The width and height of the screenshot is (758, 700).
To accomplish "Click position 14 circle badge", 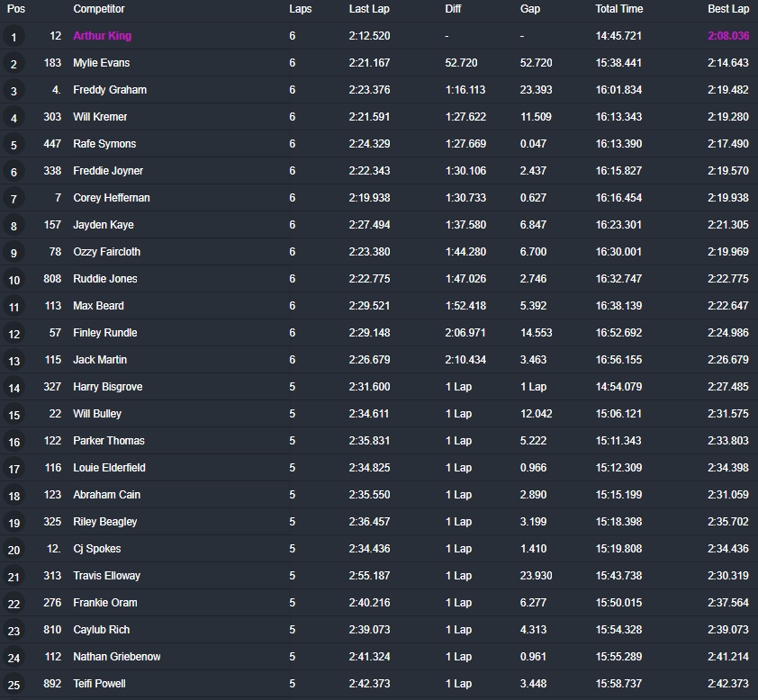I will click(14, 388).
